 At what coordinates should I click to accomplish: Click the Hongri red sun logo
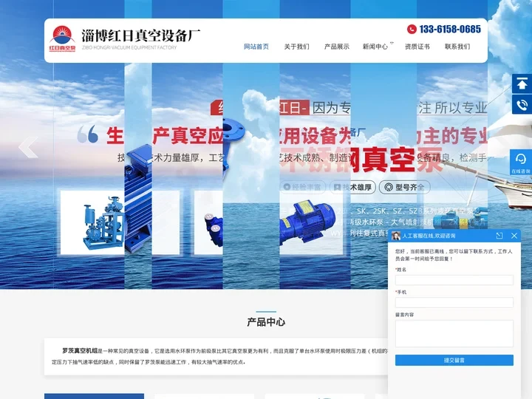62,38
